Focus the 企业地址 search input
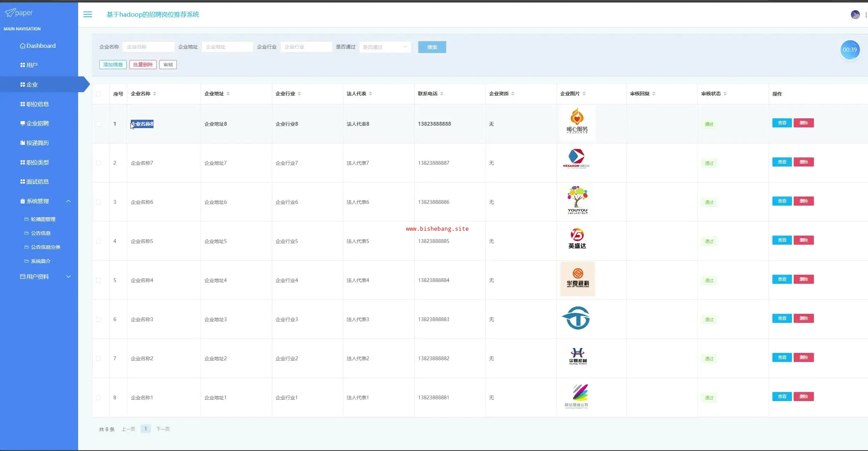Image resolution: width=868 pixels, height=451 pixels. (x=227, y=47)
